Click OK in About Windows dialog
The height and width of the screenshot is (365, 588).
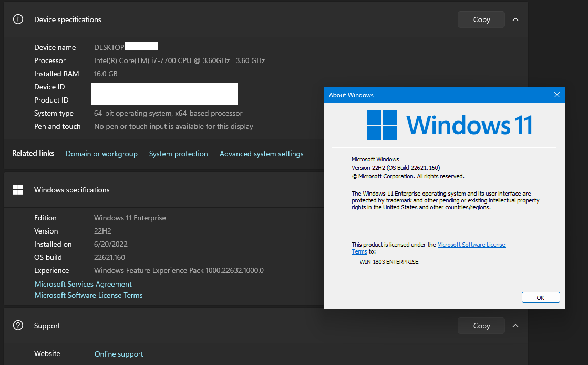pyautogui.click(x=540, y=297)
